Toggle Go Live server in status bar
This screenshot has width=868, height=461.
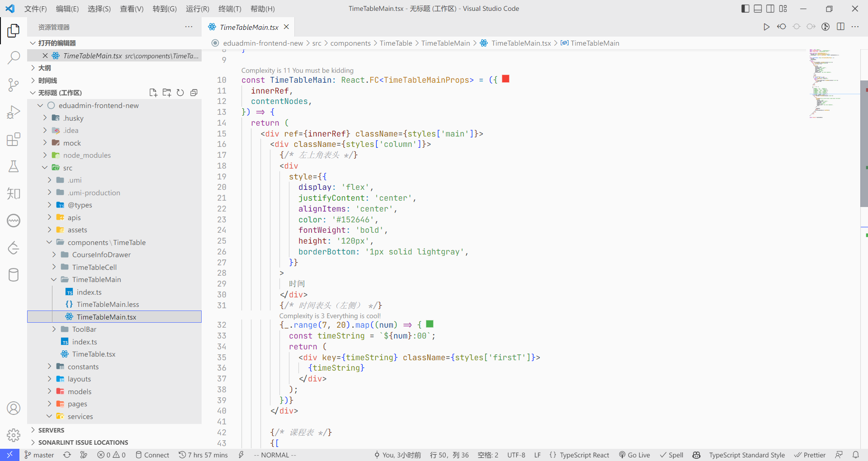[x=634, y=455]
